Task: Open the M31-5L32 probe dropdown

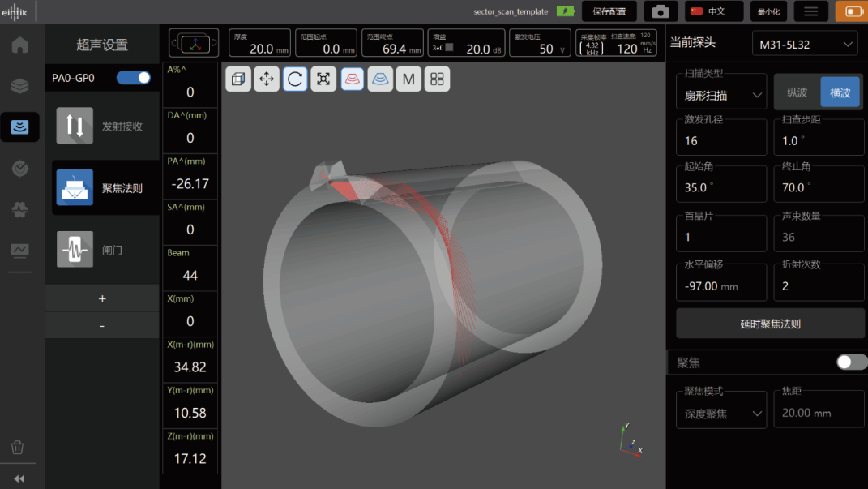Action: point(804,44)
